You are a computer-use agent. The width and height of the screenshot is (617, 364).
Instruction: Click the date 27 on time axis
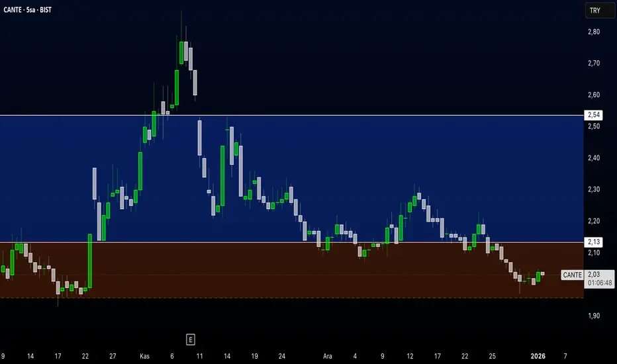tap(113, 356)
